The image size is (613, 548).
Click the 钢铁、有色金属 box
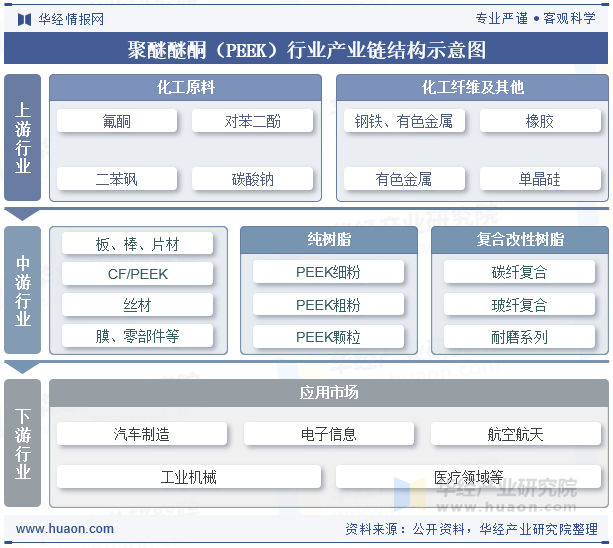click(x=404, y=121)
